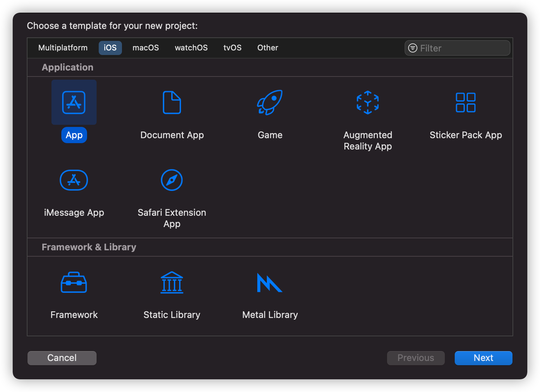
Task: Click the Previous button
Action: [416, 358]
